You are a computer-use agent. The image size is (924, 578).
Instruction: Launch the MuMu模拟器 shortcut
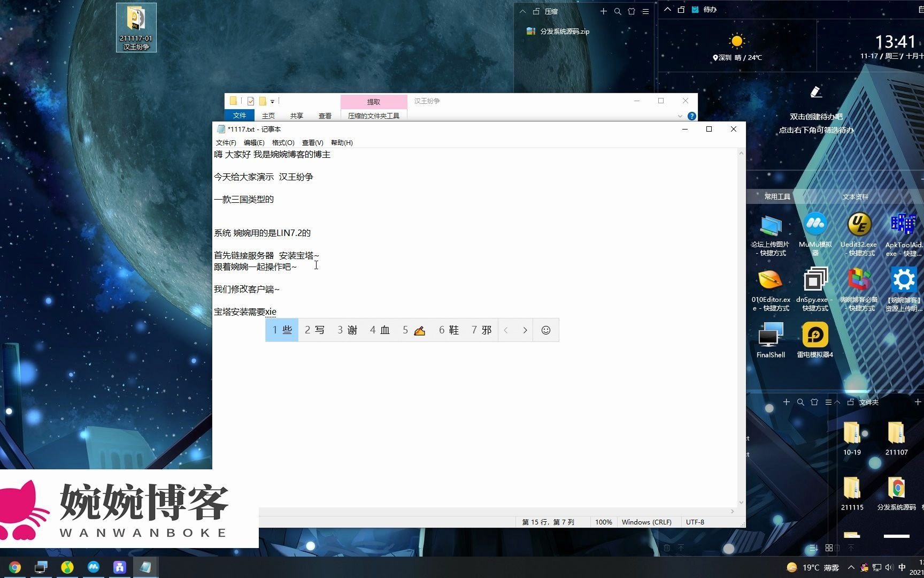point(815,235)
